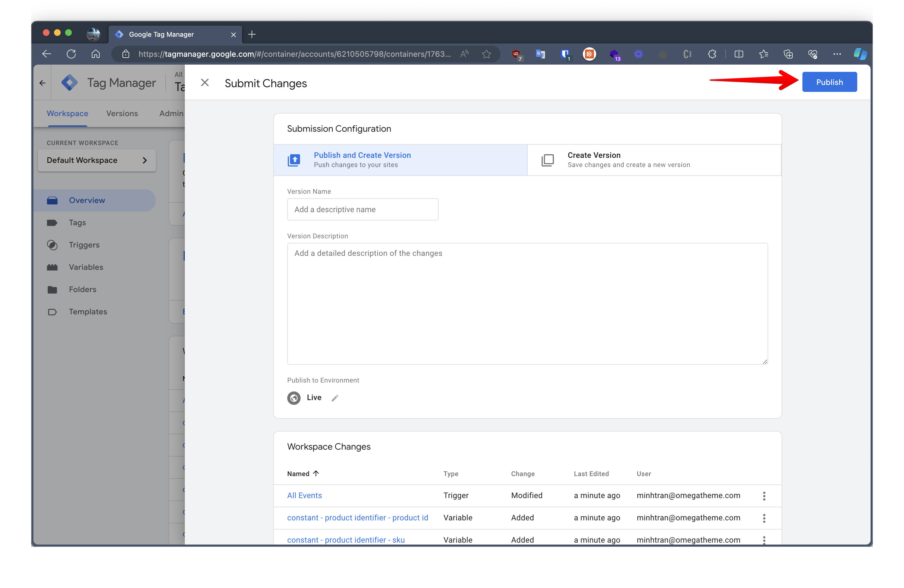Sort by Named column header arrow

pyautogui.click(x=316, y=473)
